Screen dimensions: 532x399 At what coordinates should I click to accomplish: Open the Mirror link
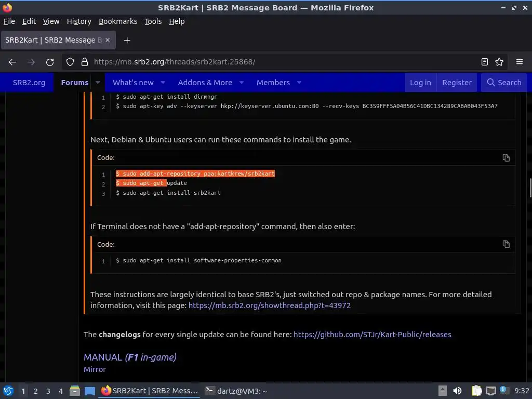click(95, 369)
